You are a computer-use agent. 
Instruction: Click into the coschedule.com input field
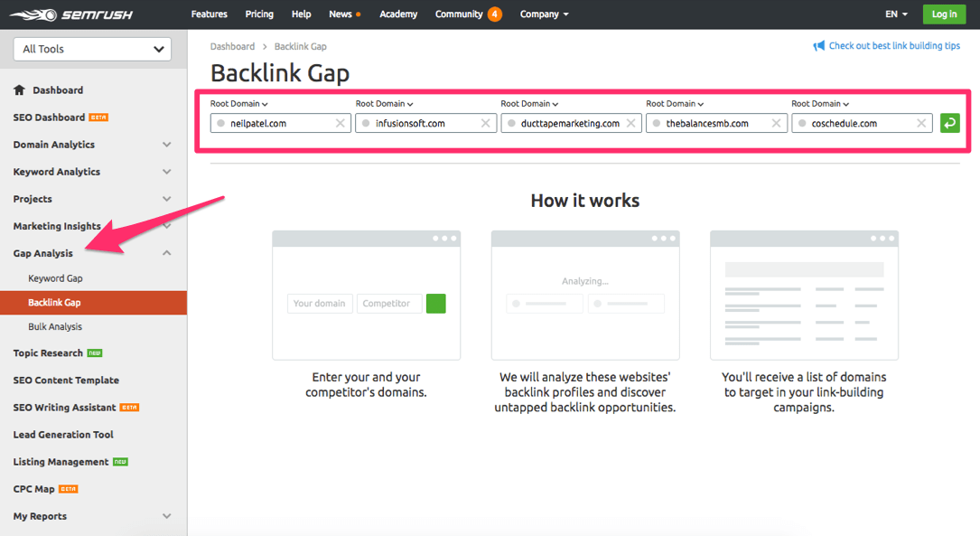click(862, 123)
